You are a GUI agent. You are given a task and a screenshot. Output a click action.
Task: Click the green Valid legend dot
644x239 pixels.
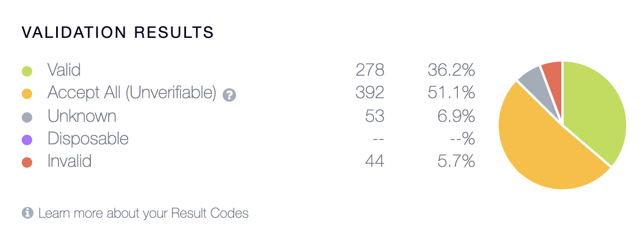[27, 72]
